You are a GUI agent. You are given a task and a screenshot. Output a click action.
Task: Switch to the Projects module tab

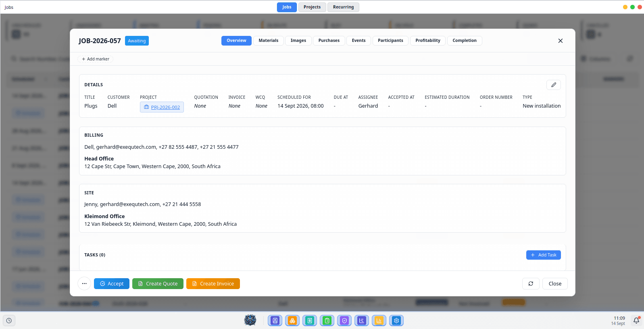[312, 7]
